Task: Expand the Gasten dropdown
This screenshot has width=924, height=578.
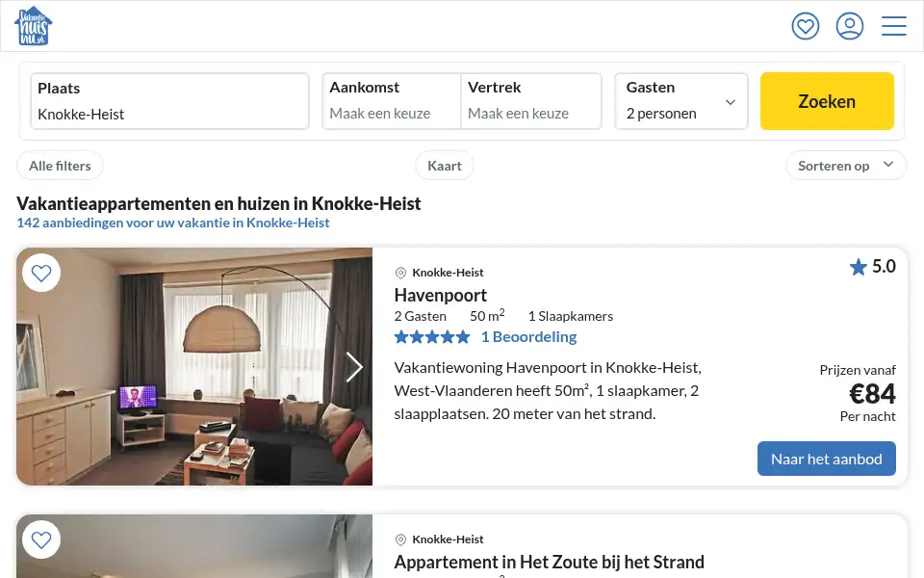Action: click(681, 101)
